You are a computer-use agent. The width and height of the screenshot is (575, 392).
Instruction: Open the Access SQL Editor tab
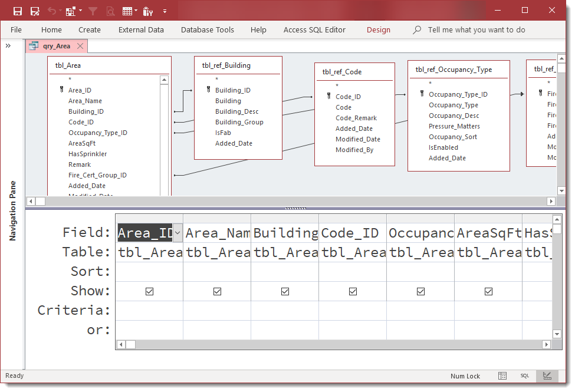(314, 29)
